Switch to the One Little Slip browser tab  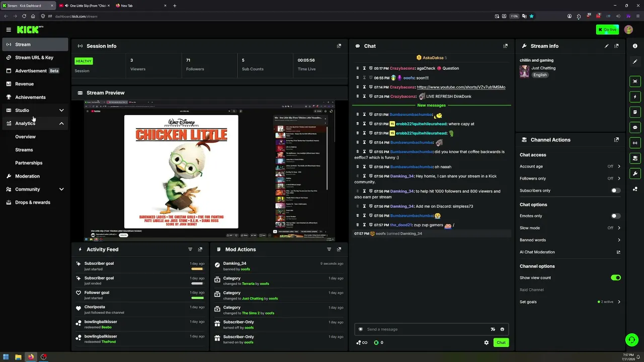click(x=85, y=6)
